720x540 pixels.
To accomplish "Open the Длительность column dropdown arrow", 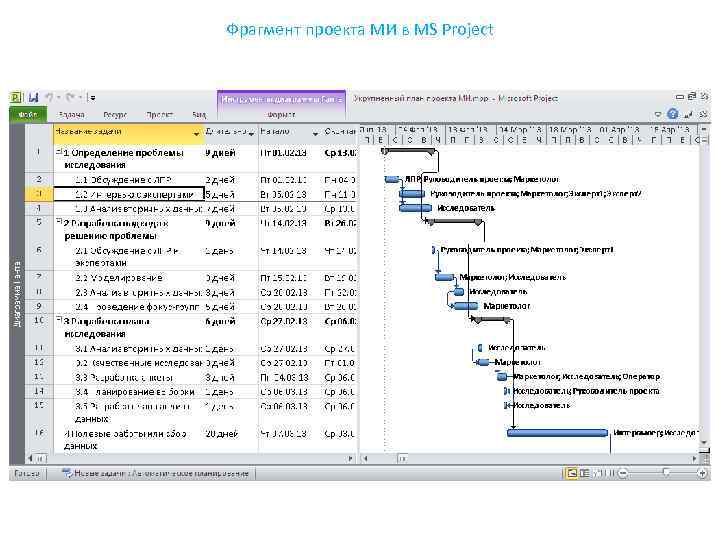I will tap(251, 134).
